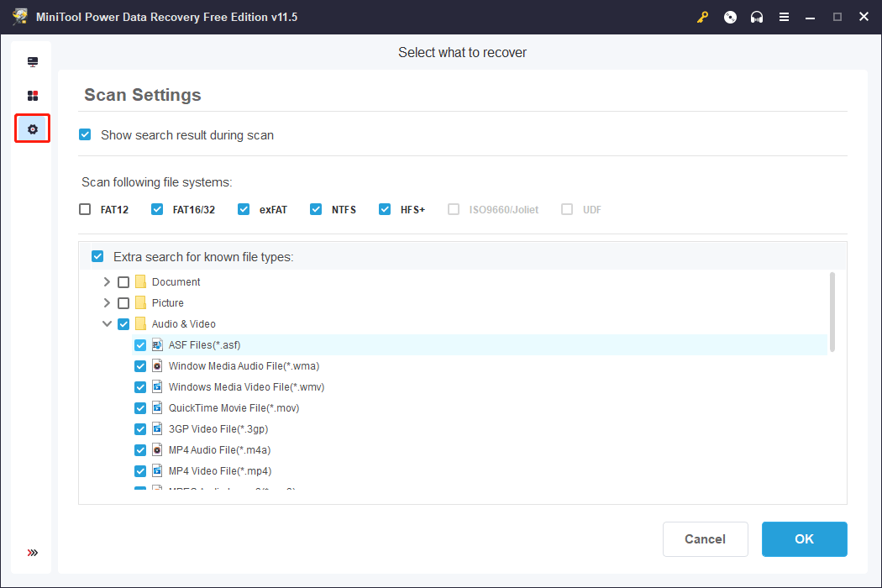882x588 pixels.
Task: Click the M4A file type icon
Action: point(158,449)
